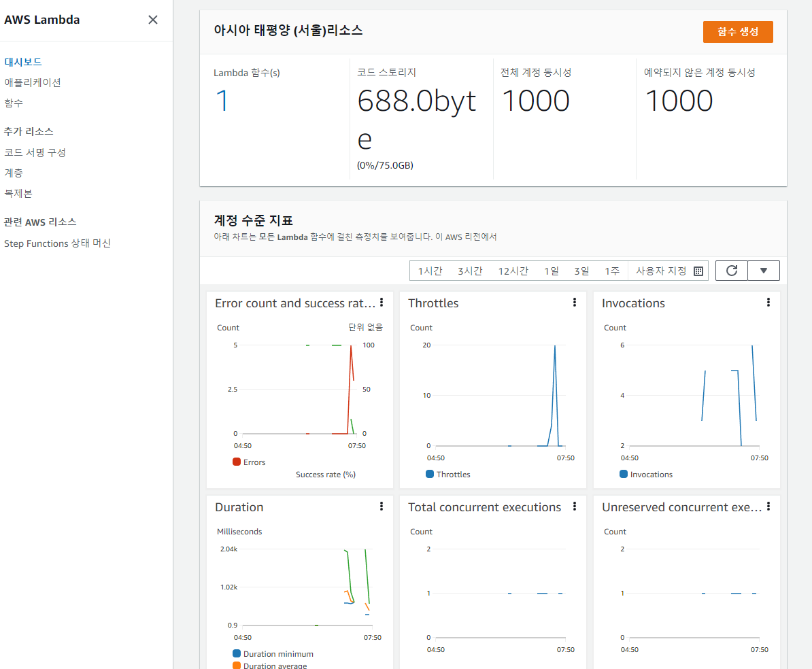Close the AWS Lambda sidebar
This screenshot has height=669, width=812.
[153, 20]
